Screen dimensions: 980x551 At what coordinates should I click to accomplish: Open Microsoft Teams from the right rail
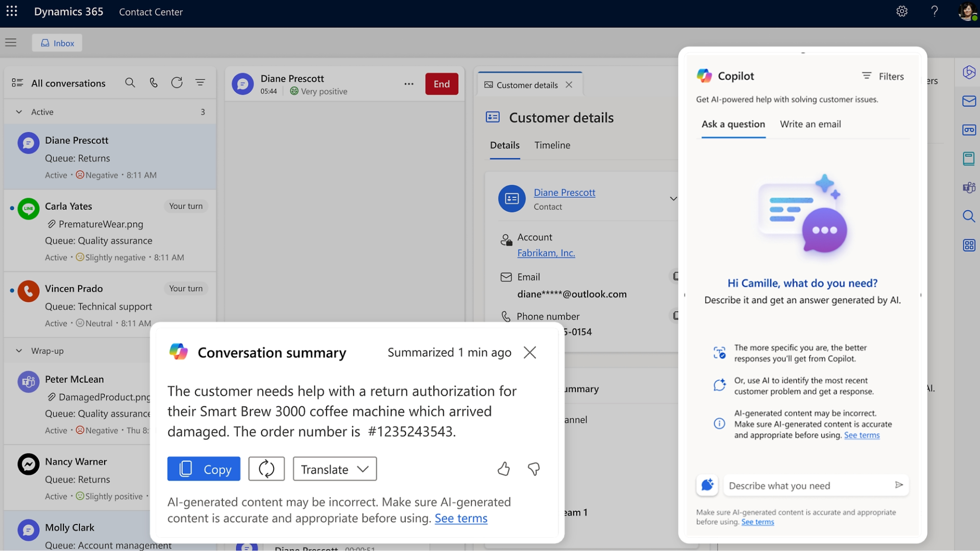coord(969,187)
